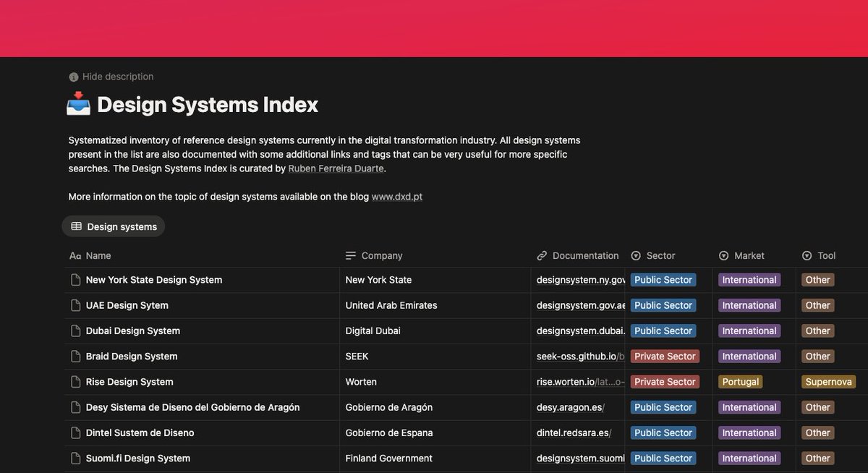
Task: Open the Company column property menu
Action: pos(383,255)
